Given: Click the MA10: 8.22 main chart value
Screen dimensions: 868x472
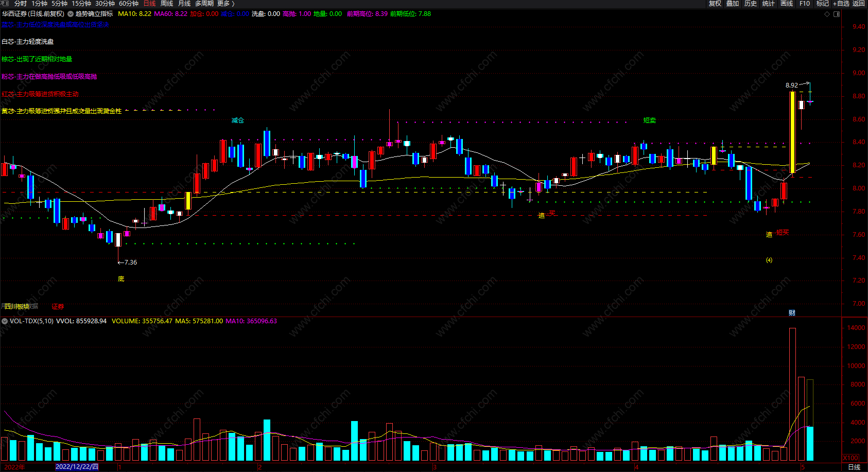Looking at the screenshot, I should 135,14.
